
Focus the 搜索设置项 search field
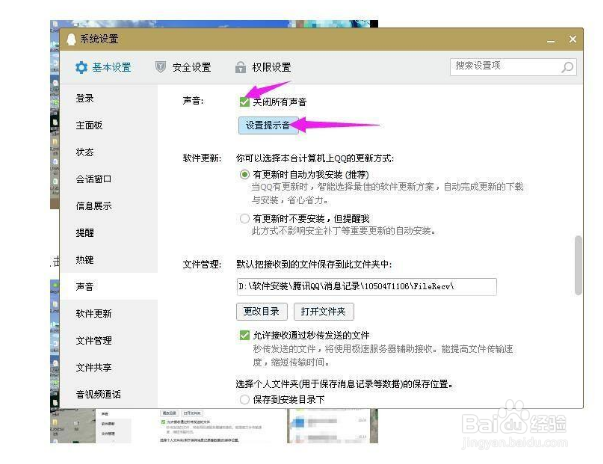point(513,67)
